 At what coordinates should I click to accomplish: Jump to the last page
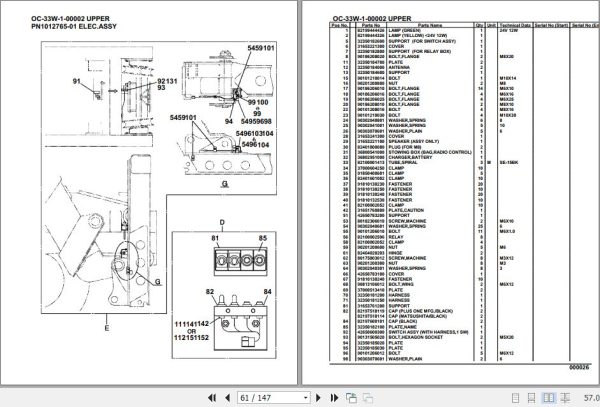(x=334, y=398)
